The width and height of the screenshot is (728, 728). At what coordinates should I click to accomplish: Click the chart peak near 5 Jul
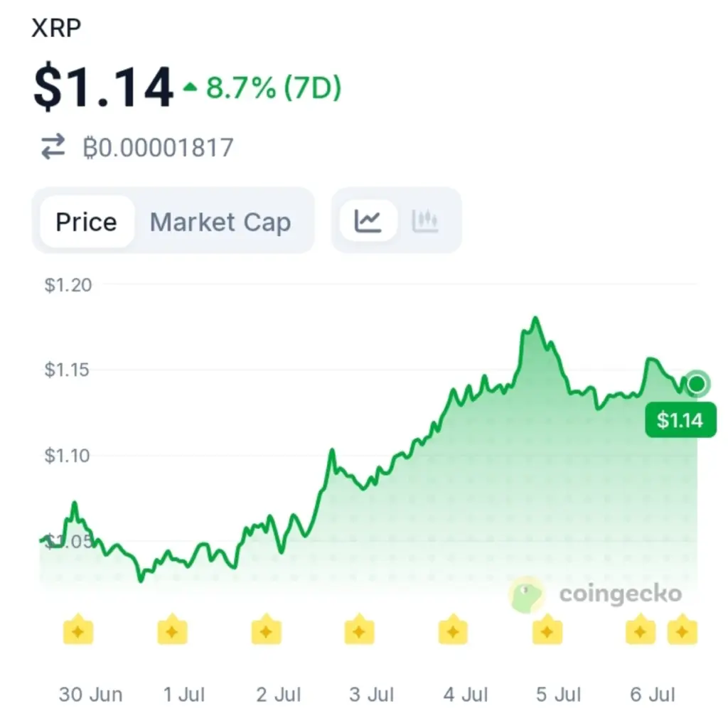(535, 319)
